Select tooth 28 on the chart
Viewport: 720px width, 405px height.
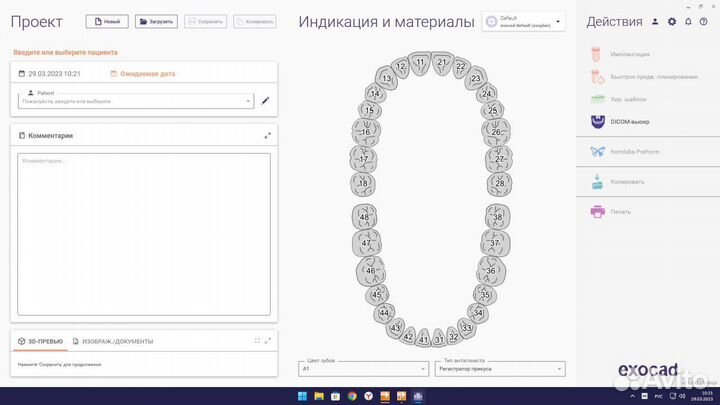pyautogui.click(x=500, y=184)
